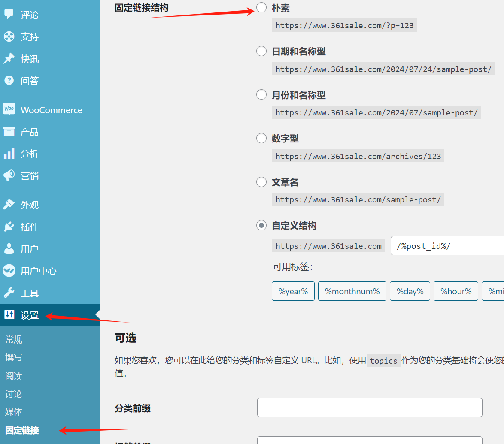
Task: Choose the 日期和名称型 permalink option
Action: 261,51
